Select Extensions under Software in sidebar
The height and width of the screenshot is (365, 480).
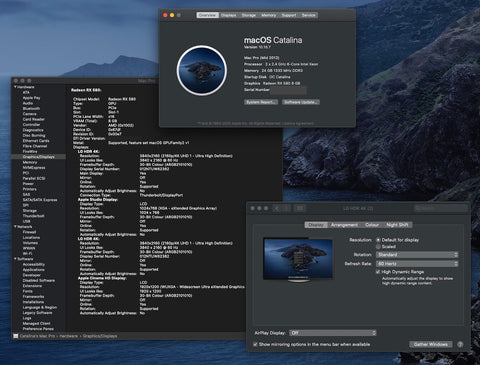[x=32, y=286]
